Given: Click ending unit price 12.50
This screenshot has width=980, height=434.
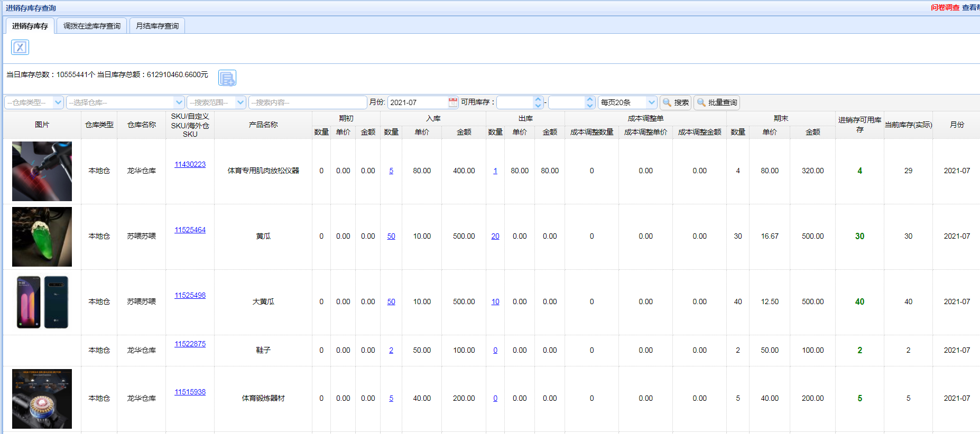Looking at the screenshot, I should 770,301.
